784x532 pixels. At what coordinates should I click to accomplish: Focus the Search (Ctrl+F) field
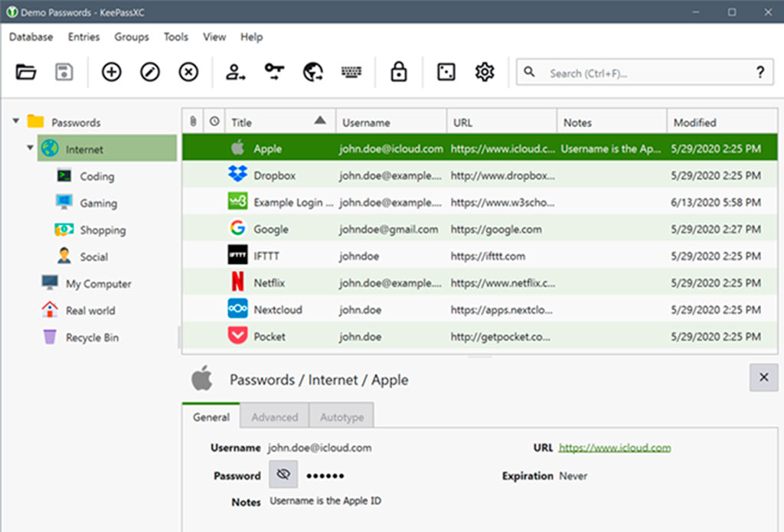pyautogui.click(x=645, y=73)
